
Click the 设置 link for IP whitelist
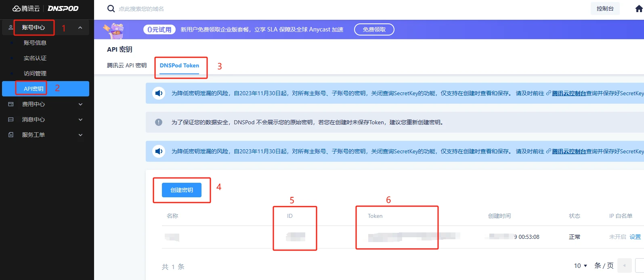tap(635, 237)
